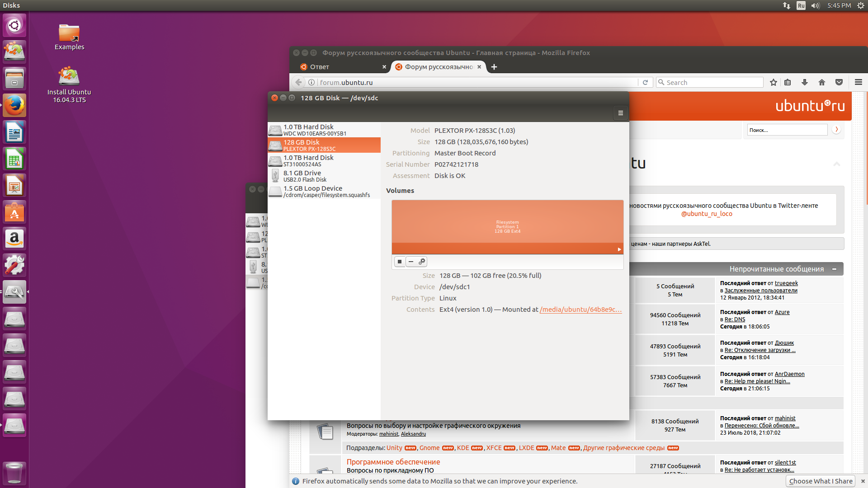Click the 128 GB Ext4 partition block
Image resolution: width=868 pixels, height=488 pixels.
(x=507, y=226)
